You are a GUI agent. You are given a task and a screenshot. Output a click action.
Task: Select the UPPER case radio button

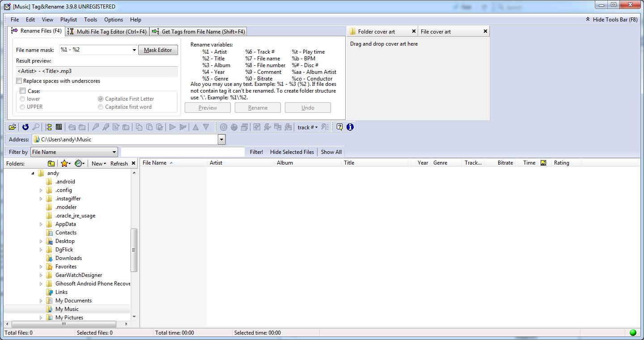[x=22, y=107]
